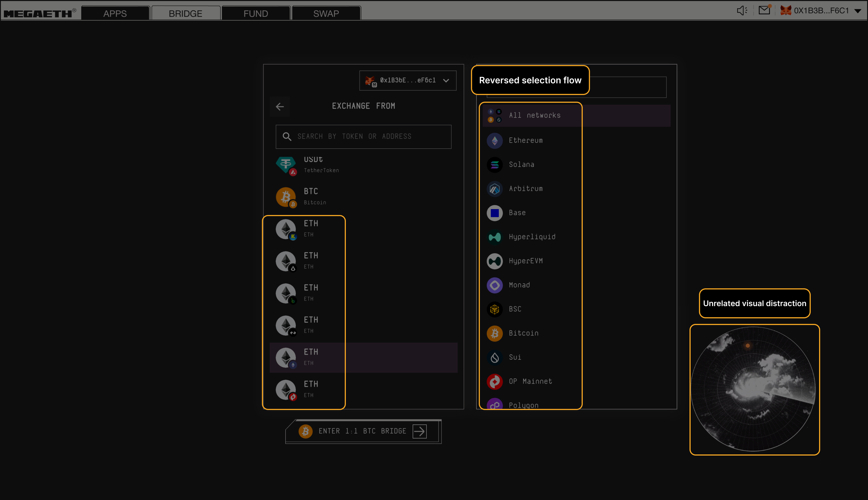868x500 pixels.
Task: Select the Solana network icon
Action: click(x=495, y=165)
